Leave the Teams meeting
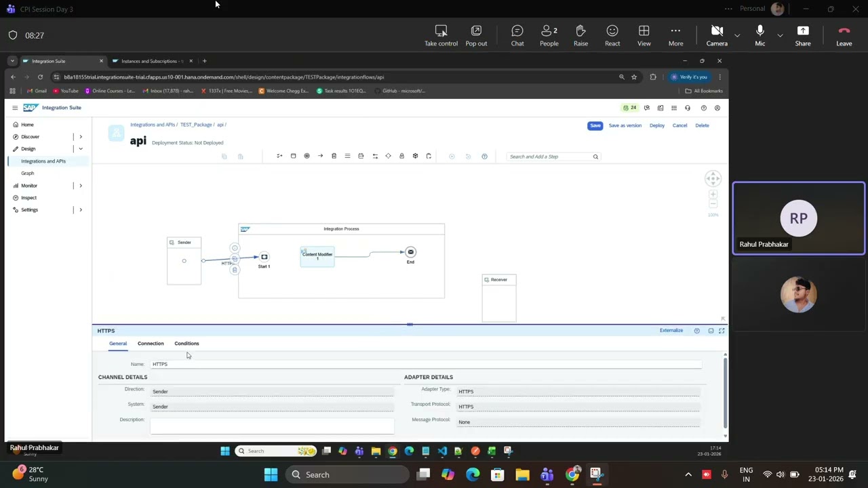 click(844, 35)
